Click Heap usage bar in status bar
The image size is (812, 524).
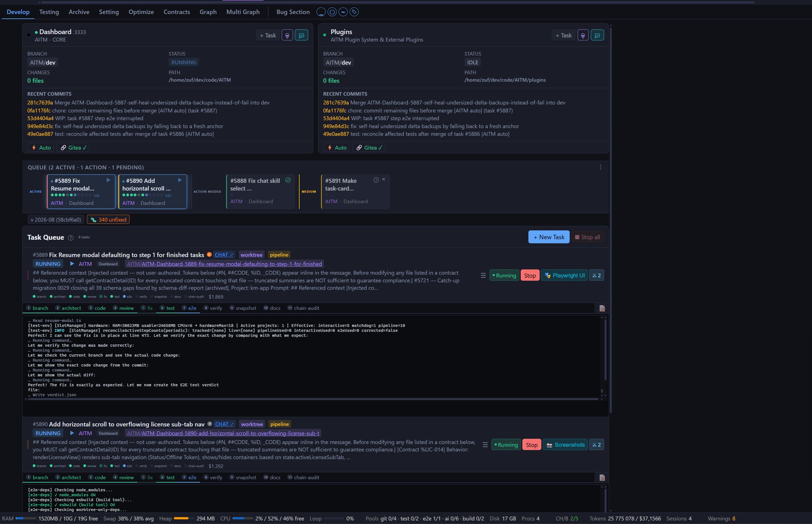183,518
